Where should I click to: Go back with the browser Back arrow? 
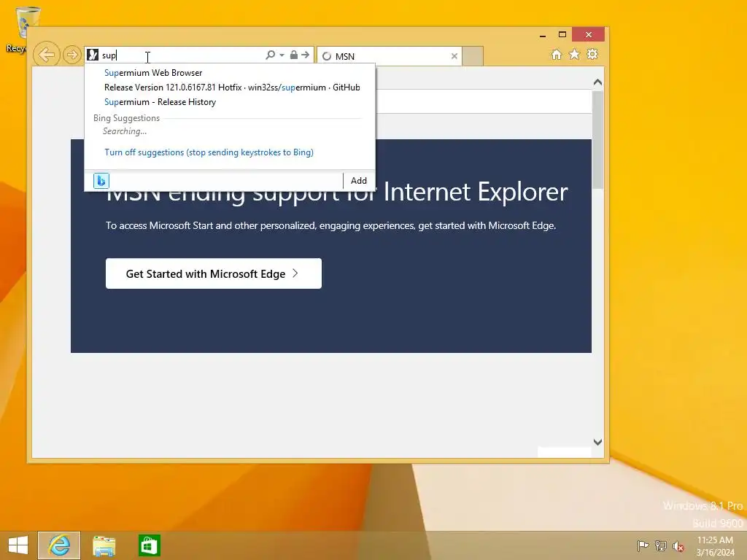tap(46, 55)
